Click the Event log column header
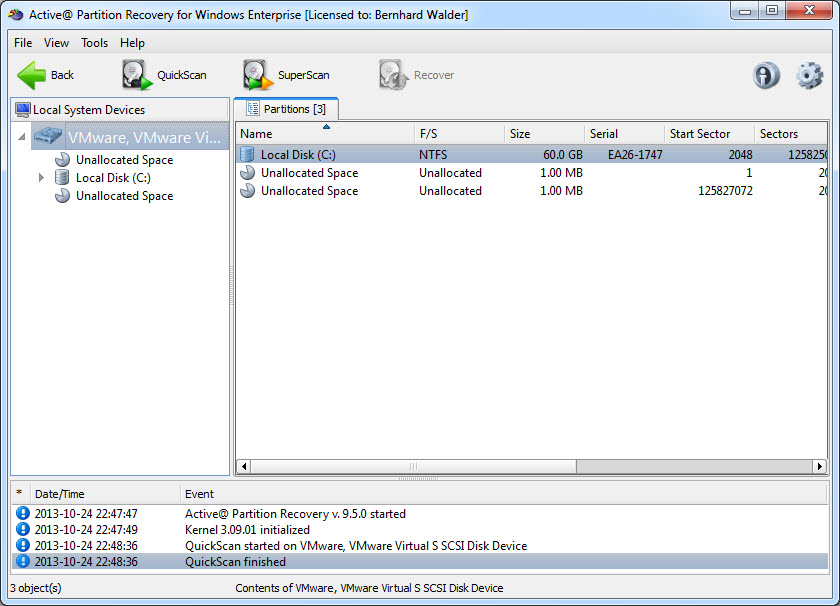Image resolution: width=840 pixels, height=606 pixels. coord(504,494)
